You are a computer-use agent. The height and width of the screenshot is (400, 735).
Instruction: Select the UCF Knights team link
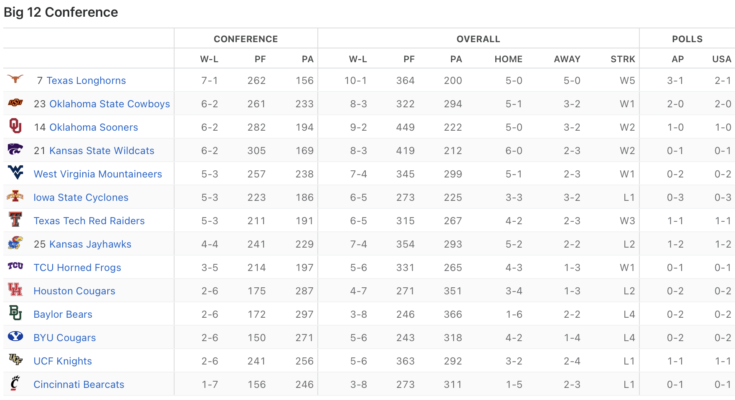[62, 361]
